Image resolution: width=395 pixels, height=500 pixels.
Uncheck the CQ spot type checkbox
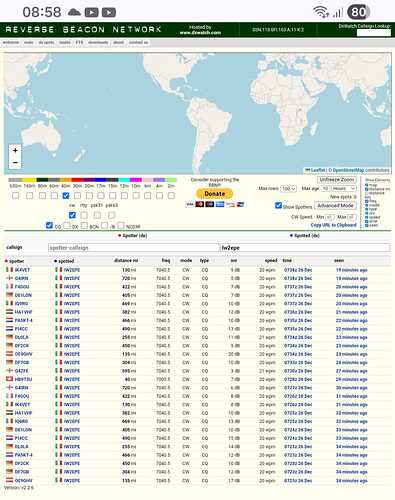pyautogui.click(x=49, y=225)
